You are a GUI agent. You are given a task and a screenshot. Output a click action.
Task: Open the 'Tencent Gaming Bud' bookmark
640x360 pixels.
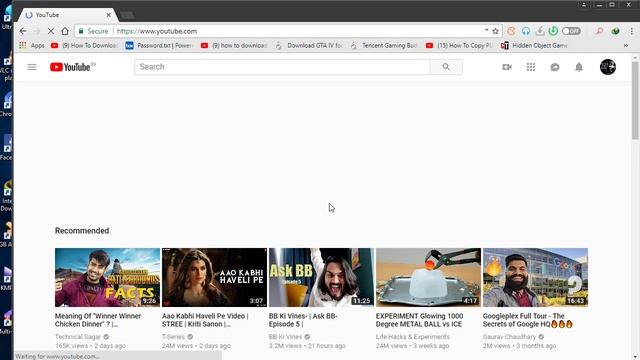click(384, 45)
